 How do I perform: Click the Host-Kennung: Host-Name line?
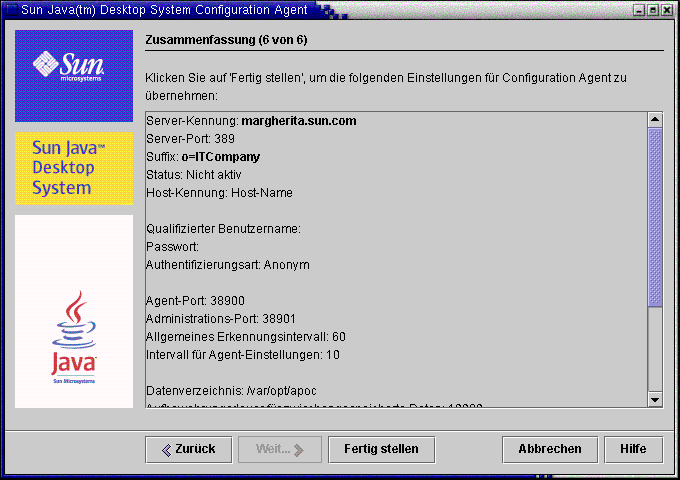coord(219,193)
